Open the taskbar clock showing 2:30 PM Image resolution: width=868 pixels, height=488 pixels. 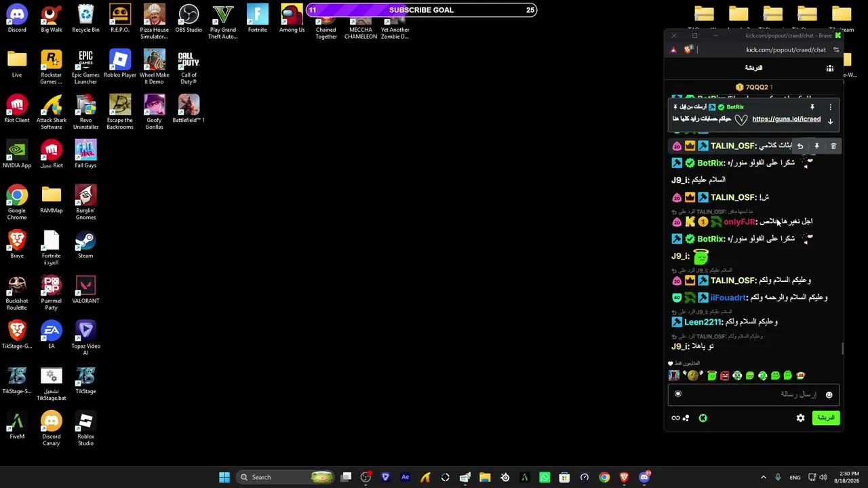[849, 477]
